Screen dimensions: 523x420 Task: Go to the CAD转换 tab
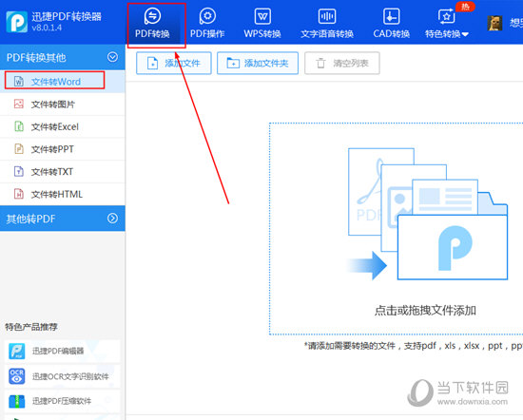391,24
